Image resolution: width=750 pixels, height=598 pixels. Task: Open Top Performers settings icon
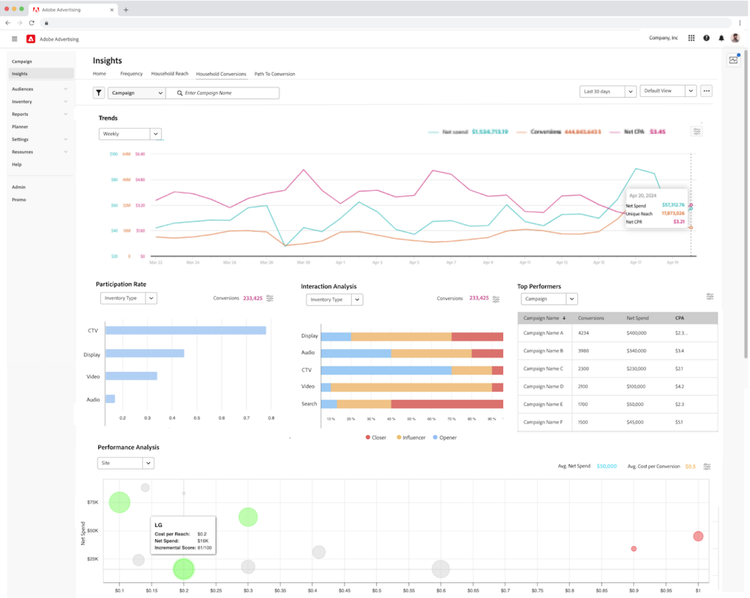click(x=710, y=297)
